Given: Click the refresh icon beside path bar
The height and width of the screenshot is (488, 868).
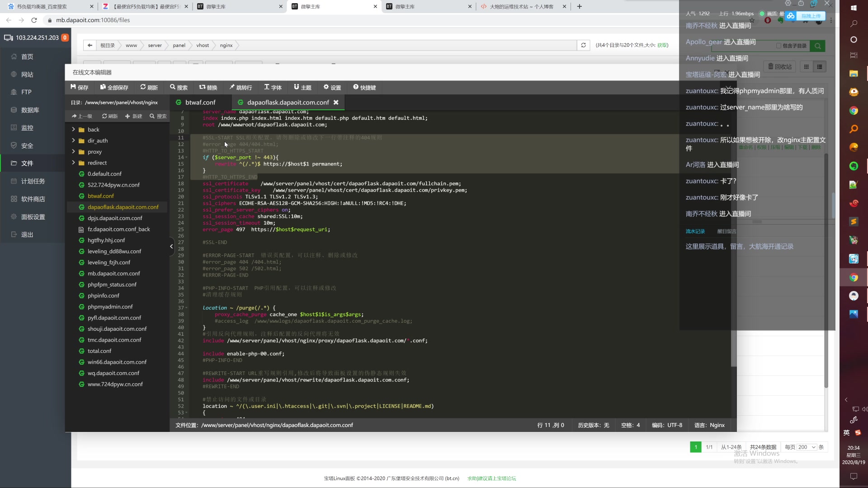Looking at the screenshot, I should pos(584,45).
